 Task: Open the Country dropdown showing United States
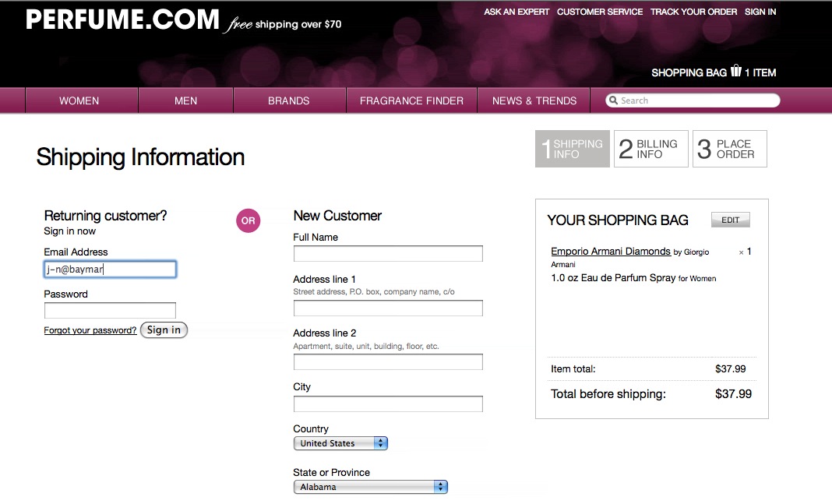[335, 442]
